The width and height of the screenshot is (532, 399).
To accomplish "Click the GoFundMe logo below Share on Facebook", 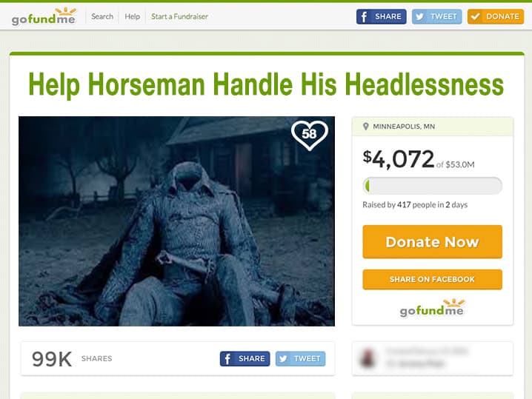I will pyautogui.click(x=432, y=307).
